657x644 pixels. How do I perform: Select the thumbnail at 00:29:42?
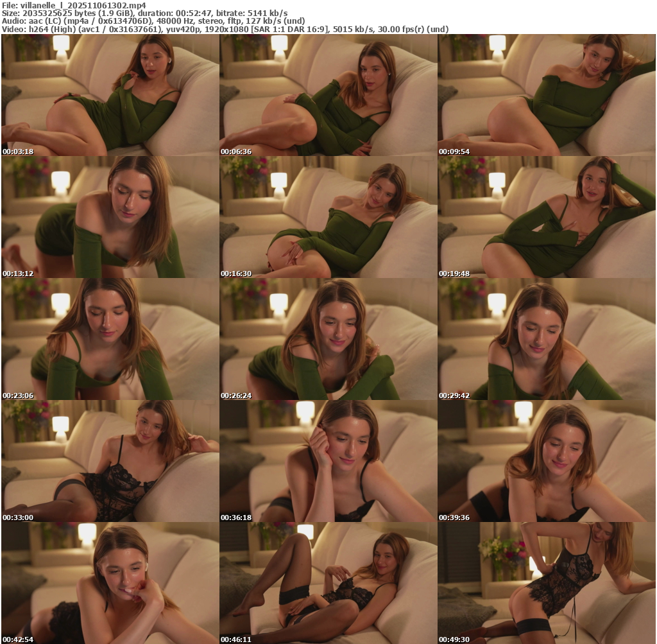pyautogui.click(x=547, y=339)
